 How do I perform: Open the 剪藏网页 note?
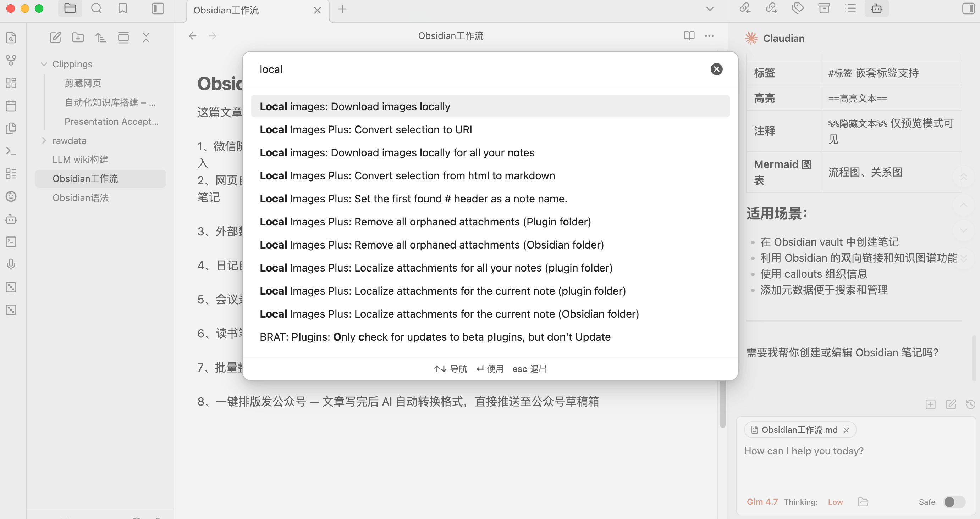[x=83, y=83]
